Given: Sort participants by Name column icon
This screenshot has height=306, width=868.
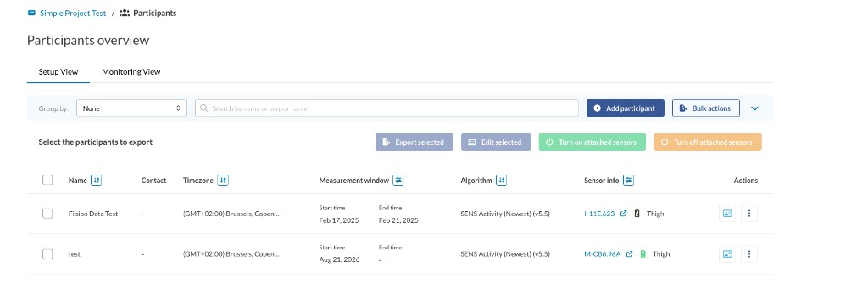Looking at the screenshot, I should [97, 181].
